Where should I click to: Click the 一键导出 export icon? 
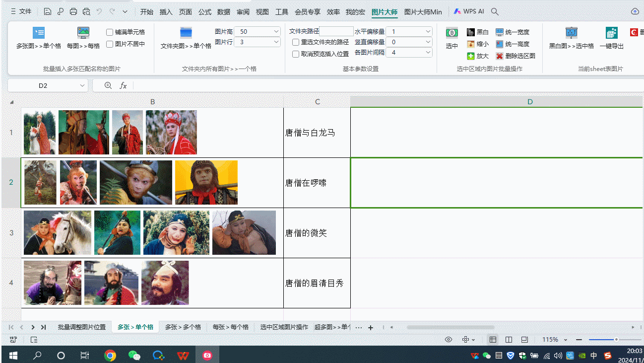point(611,33)
